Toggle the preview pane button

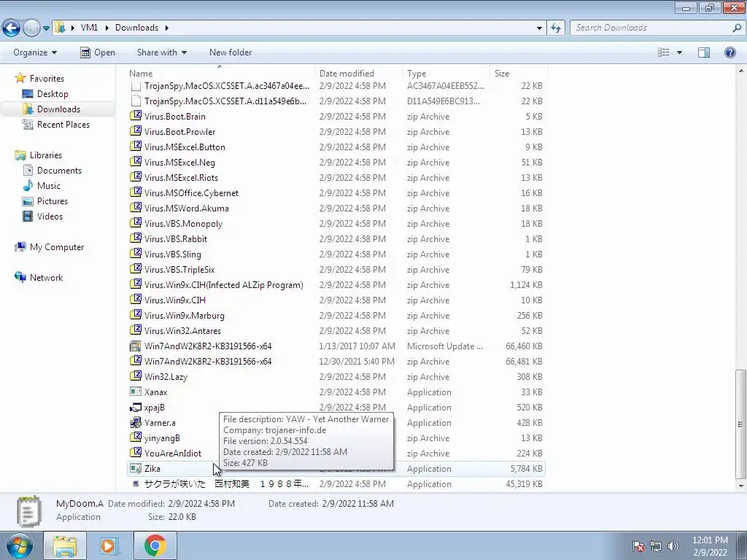704,52
